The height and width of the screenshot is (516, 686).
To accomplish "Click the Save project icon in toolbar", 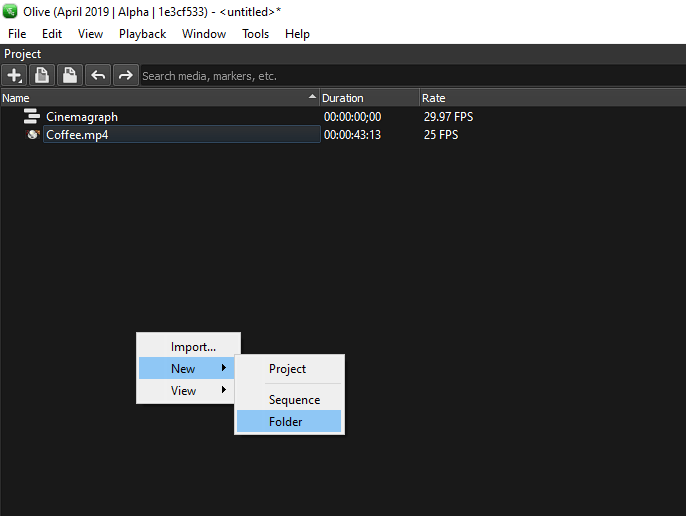I will (x=70, y=75).
